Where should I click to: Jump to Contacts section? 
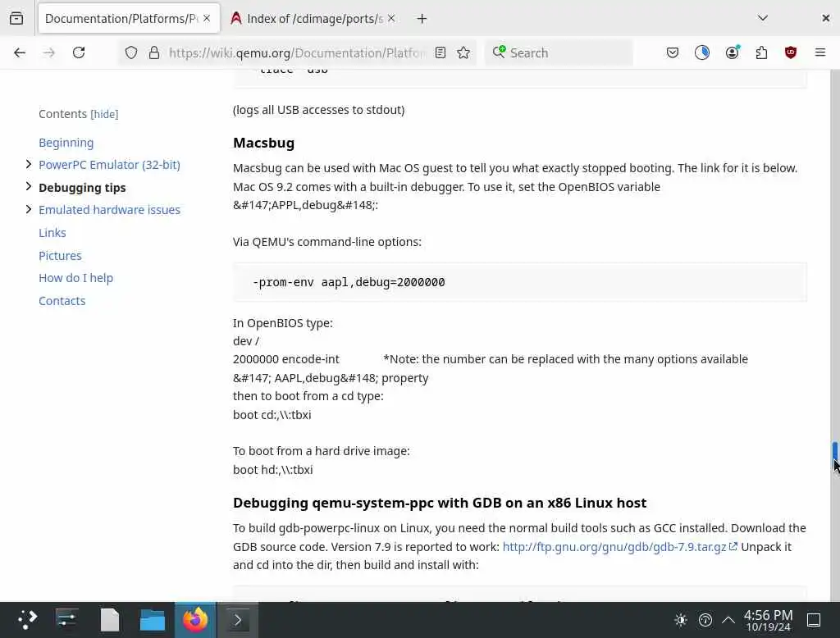(x=62, y=300)
